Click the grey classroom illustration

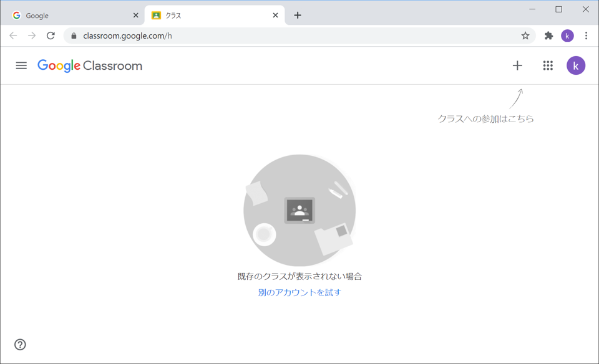(299, 210)
